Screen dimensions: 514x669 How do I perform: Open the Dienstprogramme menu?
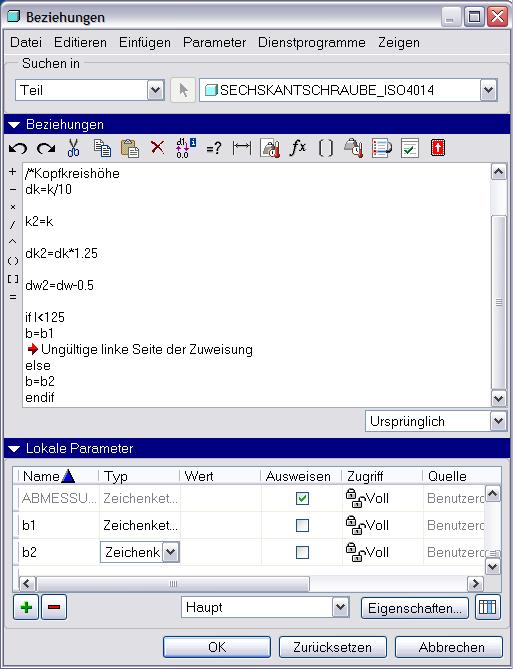point(311,43)
